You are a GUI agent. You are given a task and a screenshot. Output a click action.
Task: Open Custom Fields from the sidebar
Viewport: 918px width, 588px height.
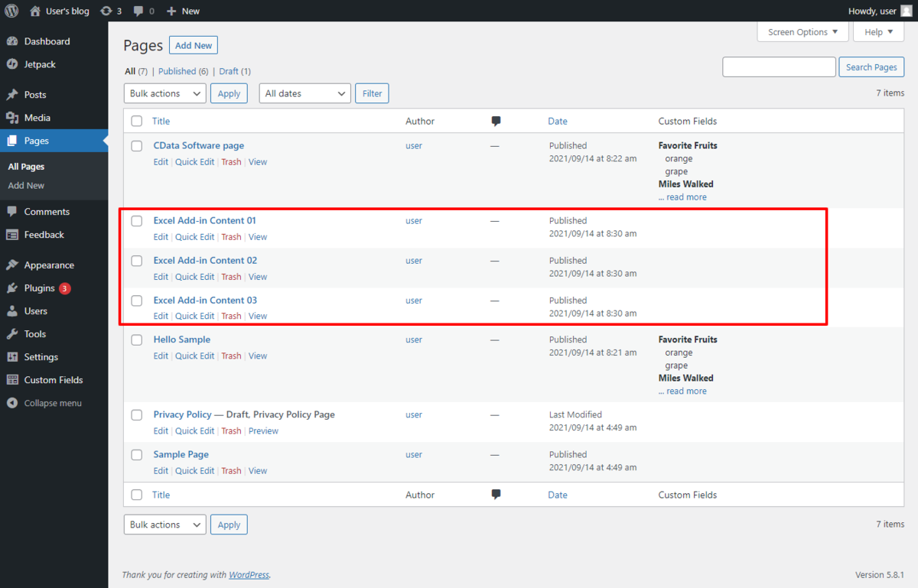click(54, 380)
